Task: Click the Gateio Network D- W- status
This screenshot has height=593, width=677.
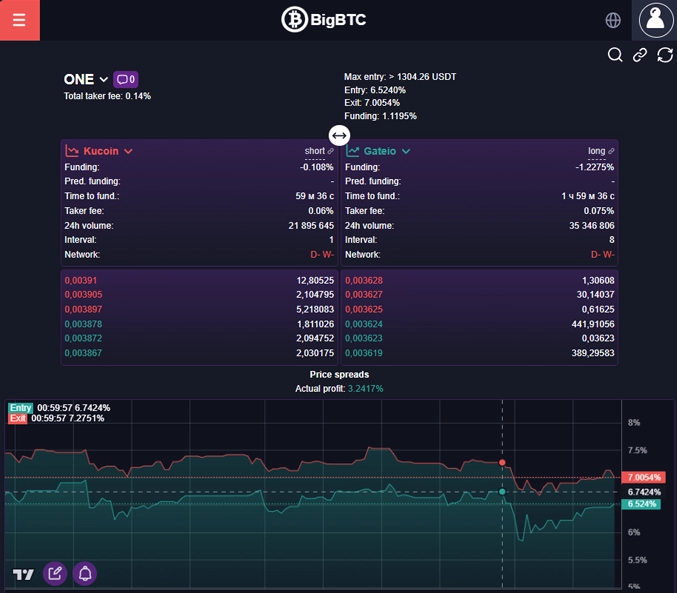Action: pyautogui.click(x=603, y=255)
